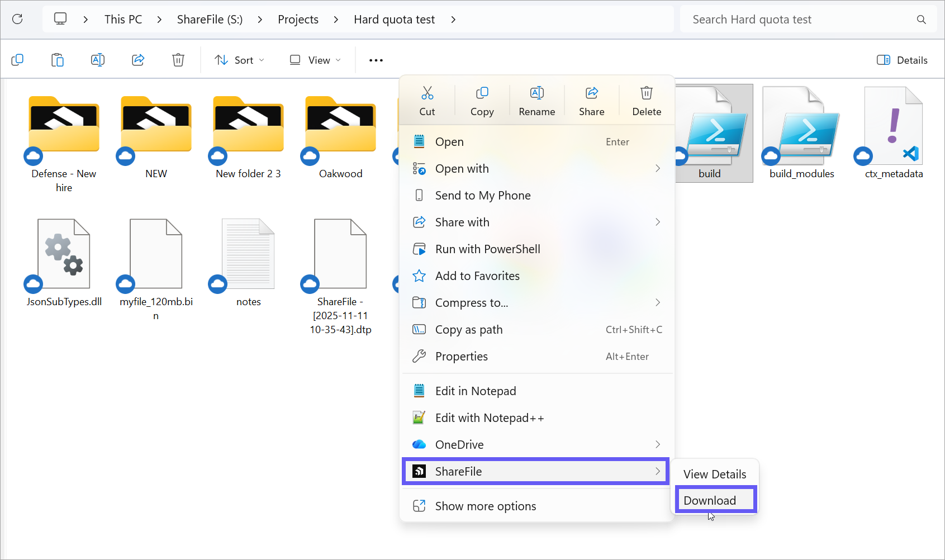
Task: Click the Paste toolbar icon
Action: click(x=57, y=59)
